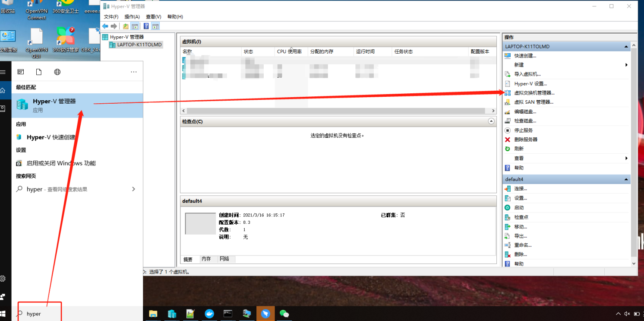The height and width of the screenshot is (321, 644).
Task: Choose 导入虚拟机... in the actions pane
Action: pos(527,74)
